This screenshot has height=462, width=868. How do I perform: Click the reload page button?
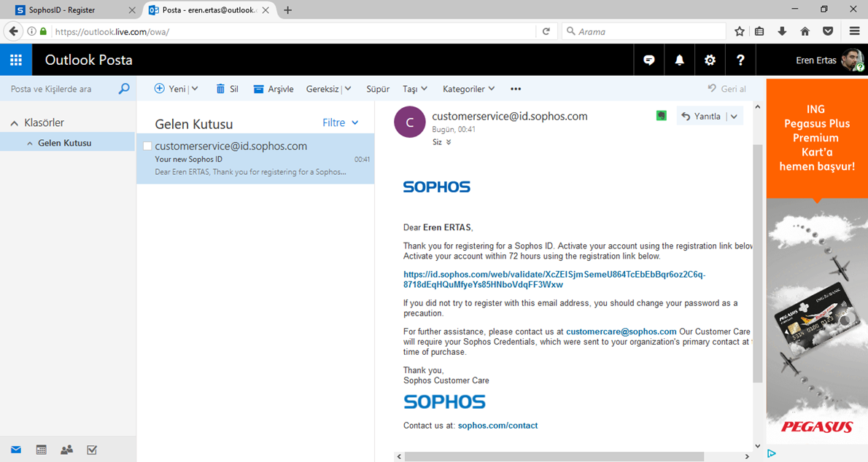tap(546, 31)
